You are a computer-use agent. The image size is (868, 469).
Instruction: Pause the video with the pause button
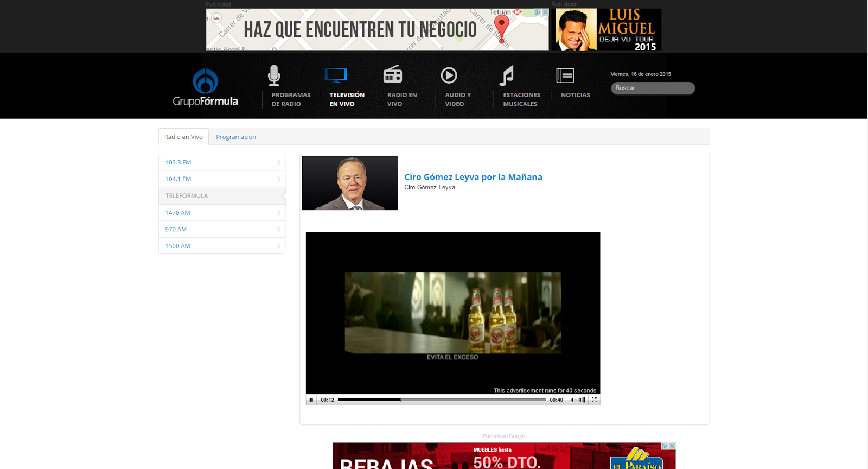311,400
